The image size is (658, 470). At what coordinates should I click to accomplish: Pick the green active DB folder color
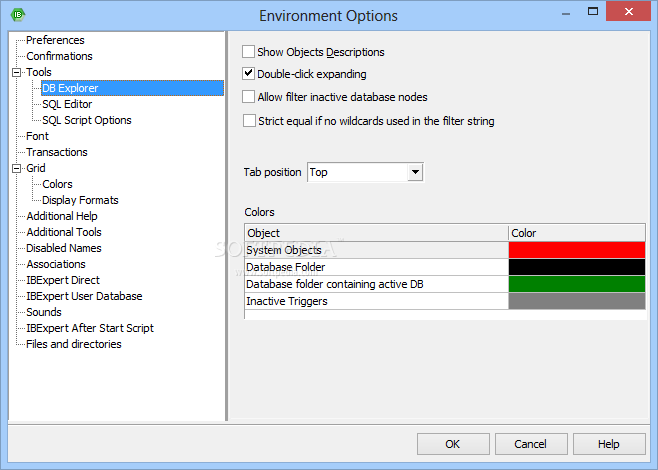coord(577,284)
